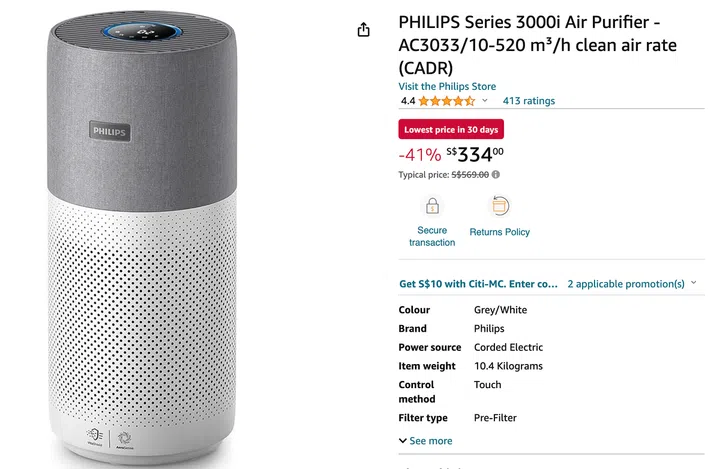
Task: Click the share icon beside the product image
Action: pos(364,30)
